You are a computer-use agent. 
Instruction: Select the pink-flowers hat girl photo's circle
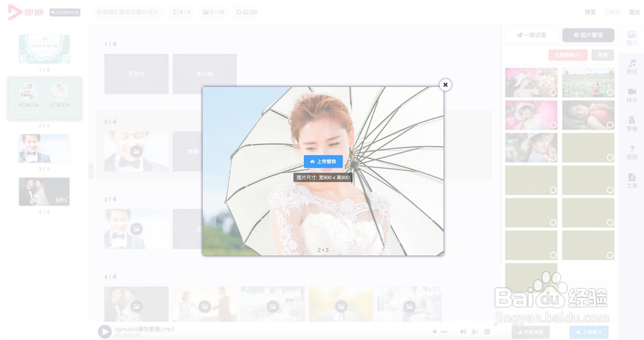[x=553, y=92]
